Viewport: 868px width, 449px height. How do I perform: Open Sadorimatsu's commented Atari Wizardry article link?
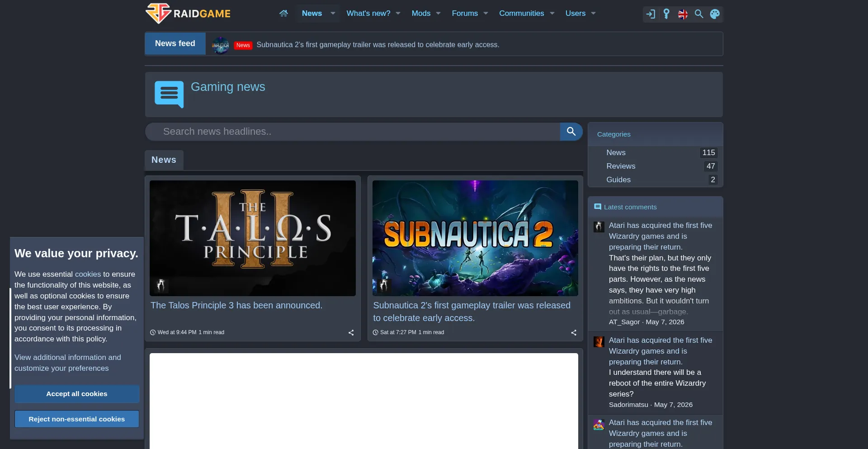click(660, 351)
